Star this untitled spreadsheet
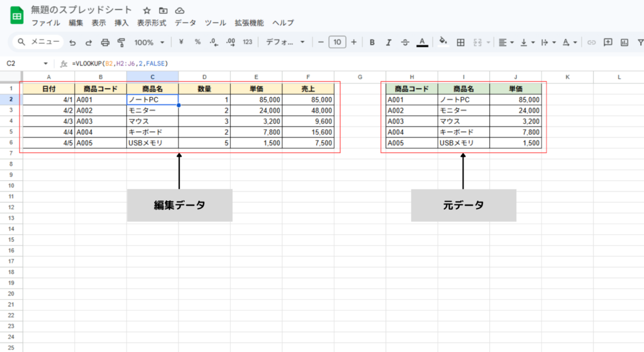The height and width of the screenshot is (352, 644). (x=147, y=11)
